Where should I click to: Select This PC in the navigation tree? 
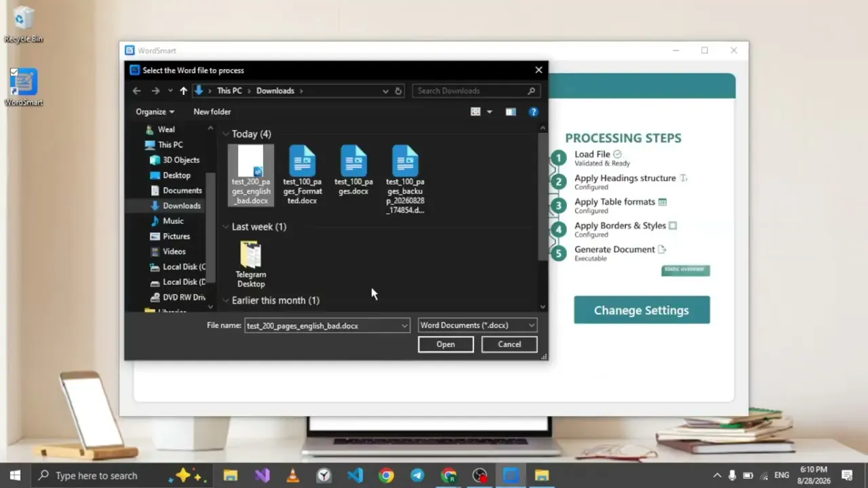170,145
